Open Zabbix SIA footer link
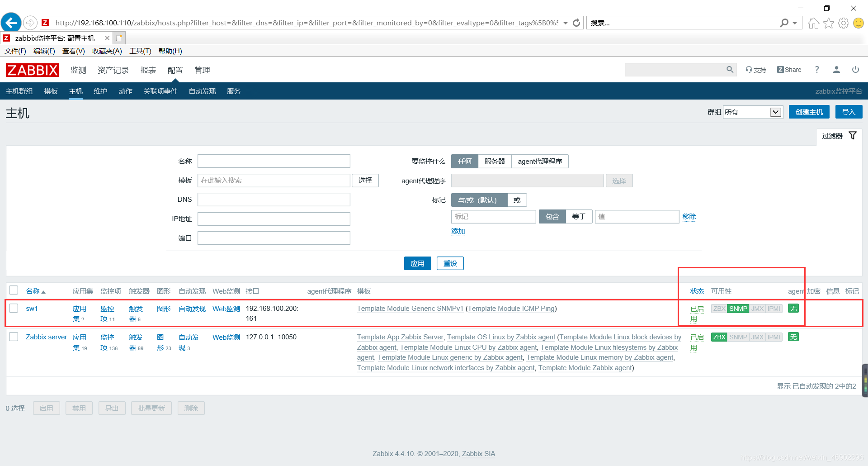Image resolution: width=868 pixels, height=466 pixels. click(x=478, y=454)
